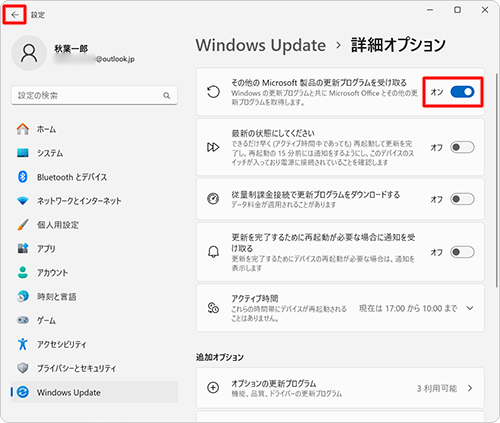Click the 個人用設定 paintbrush icon
The height and width of the screenshot is (423, 500).
(x=23, y=225)
